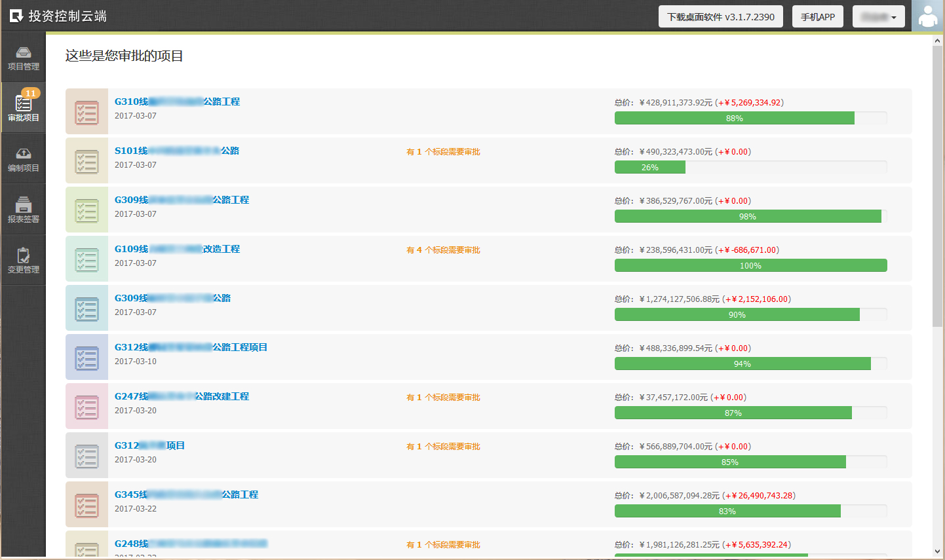Screen dimensions: 945x560
Task: Click the checklist icon for G345线 project
Action: pos(87,504)
